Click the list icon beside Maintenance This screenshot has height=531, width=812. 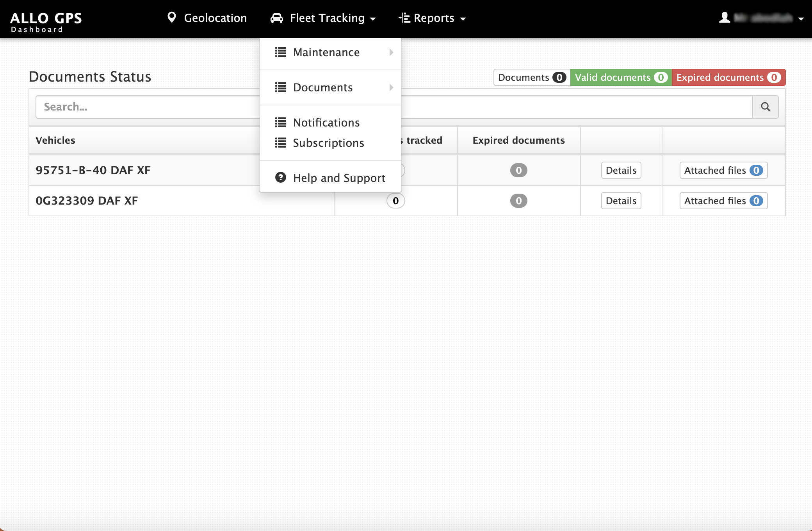click(280, 52)
